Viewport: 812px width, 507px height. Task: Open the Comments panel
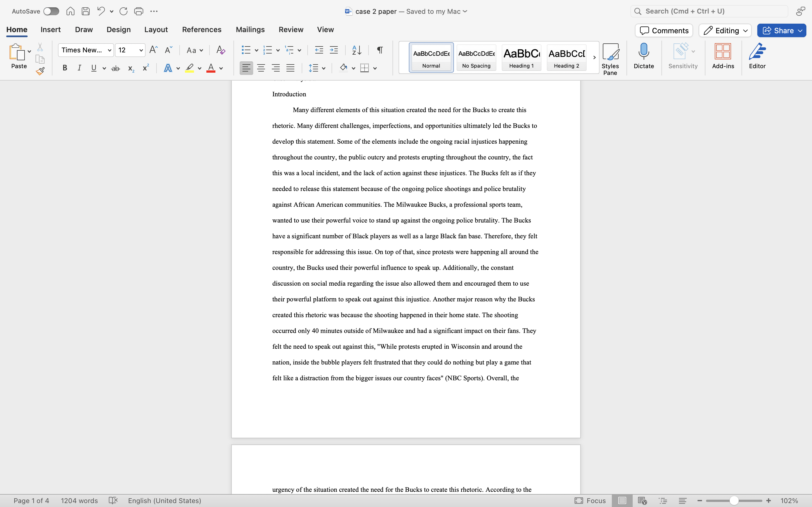tap(663, 30)
